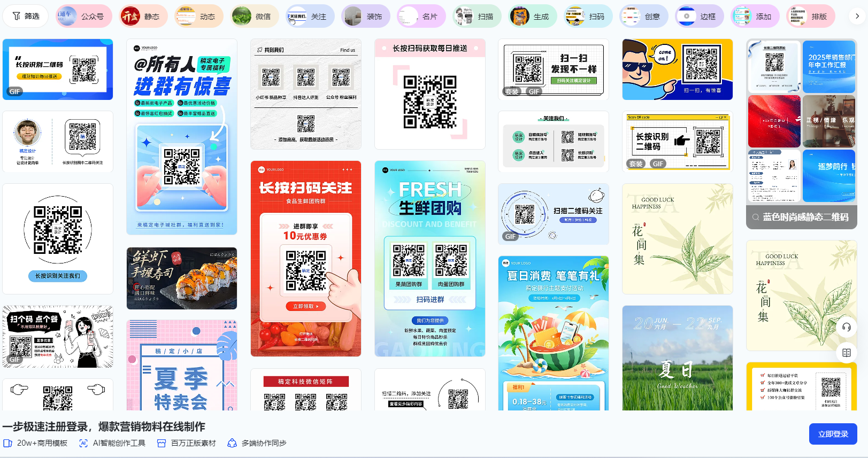
Task: Click the floating layout panel icon below the headset
Action: (847, 353)
